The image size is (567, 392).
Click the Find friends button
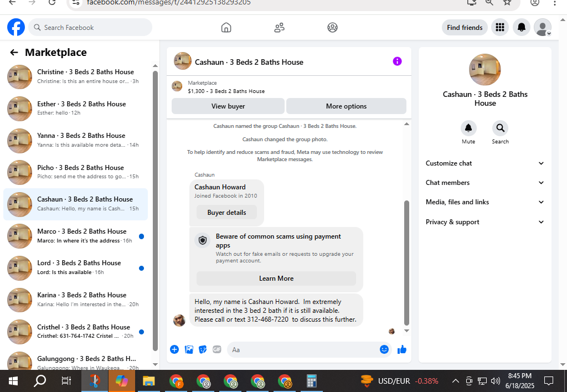pos(465,28)
